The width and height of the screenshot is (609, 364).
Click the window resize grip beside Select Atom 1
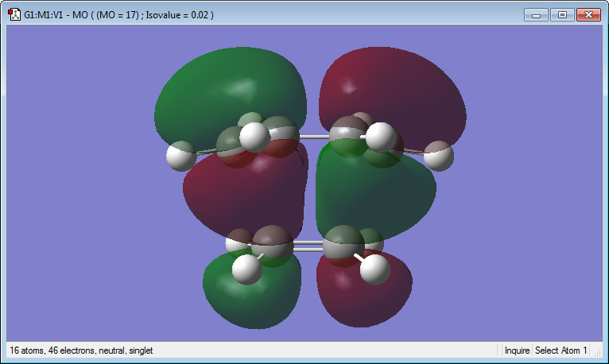597,352
